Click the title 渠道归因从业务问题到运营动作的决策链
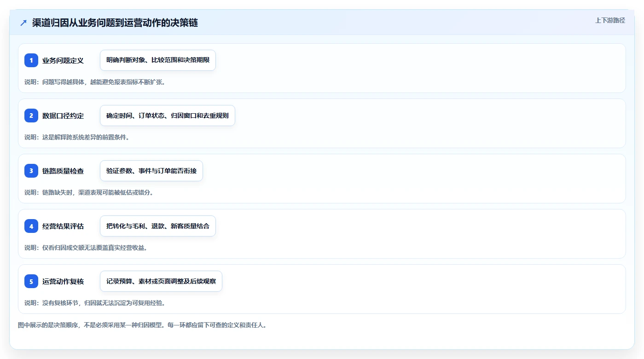The image size is (644, 359). [115, 23]
